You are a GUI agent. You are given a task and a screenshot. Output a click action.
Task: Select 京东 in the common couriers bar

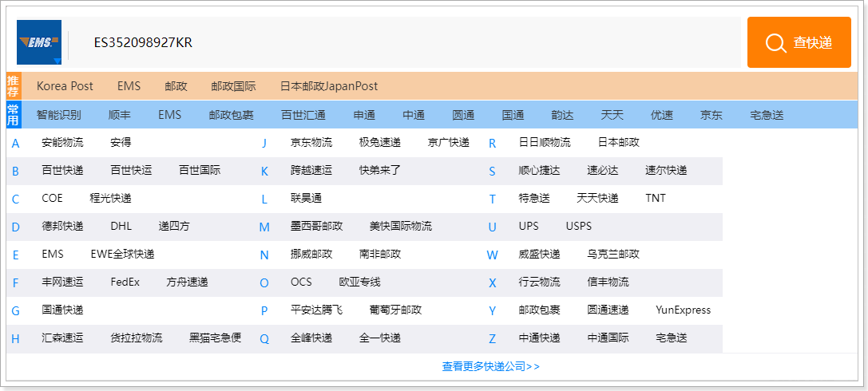pos(711,115)
